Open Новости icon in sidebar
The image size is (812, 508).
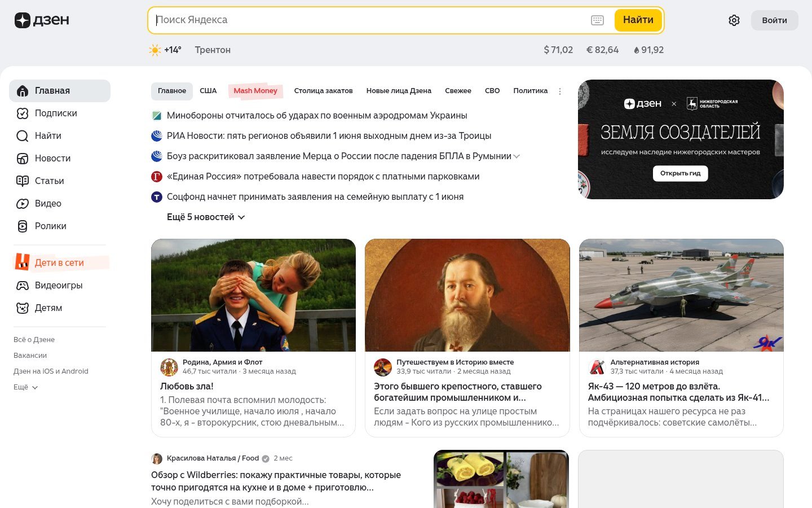(x=23, y=159)
